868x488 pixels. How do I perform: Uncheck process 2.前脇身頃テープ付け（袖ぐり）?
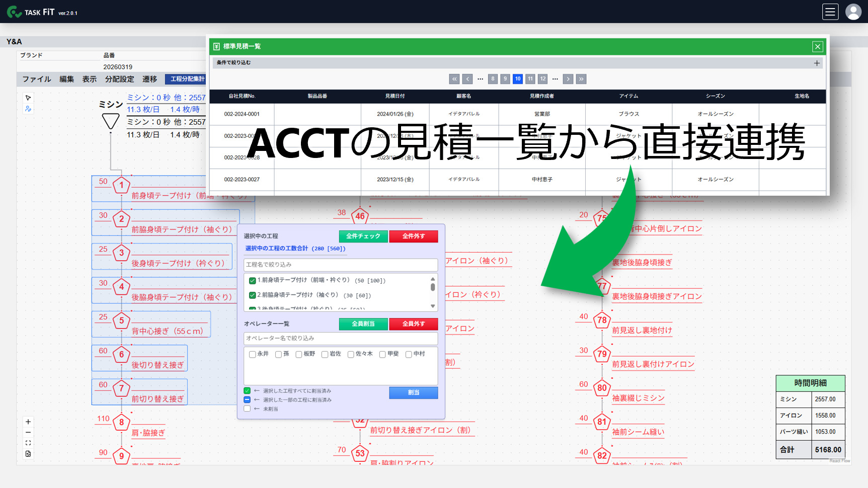(x=253, y=295)
